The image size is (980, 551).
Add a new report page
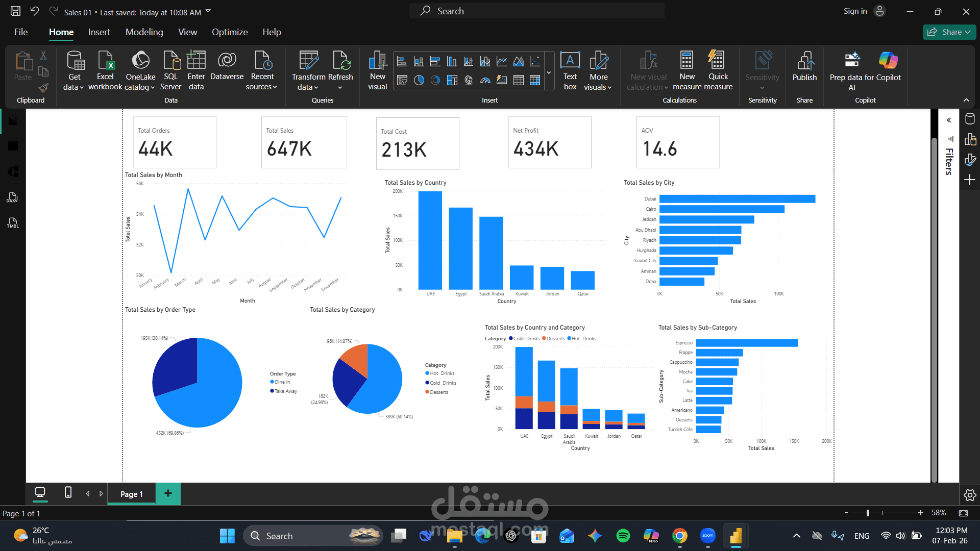pos(168,493)
